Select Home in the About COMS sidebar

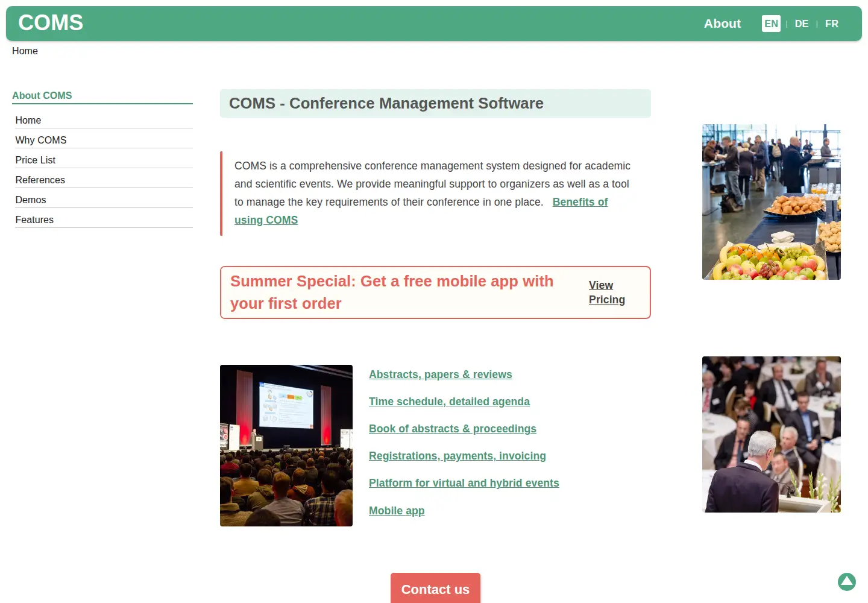pos(104,120)
